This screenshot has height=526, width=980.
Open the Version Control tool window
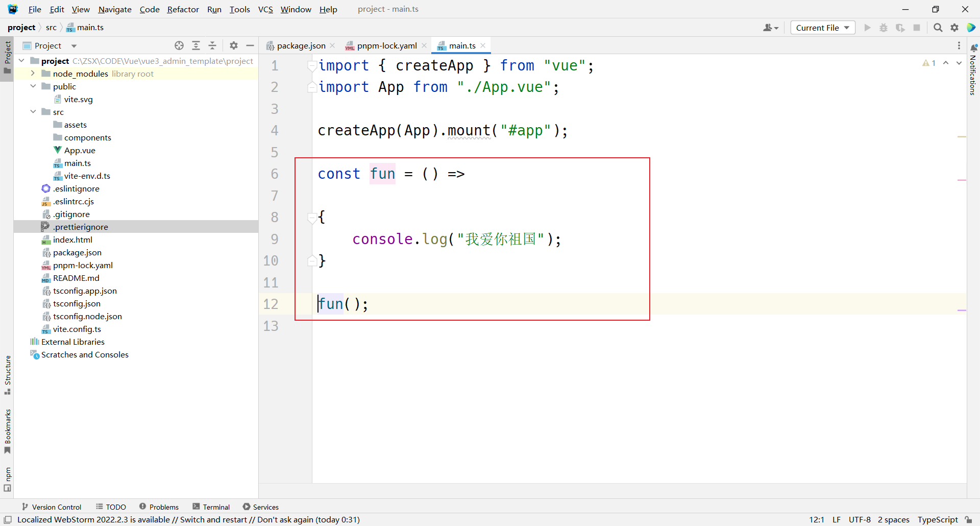tap(51, 507)
